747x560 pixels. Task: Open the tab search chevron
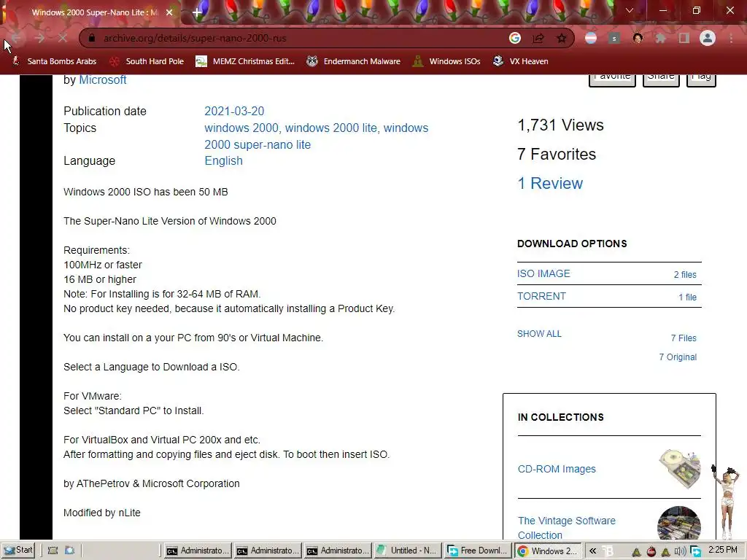(630, 10)
